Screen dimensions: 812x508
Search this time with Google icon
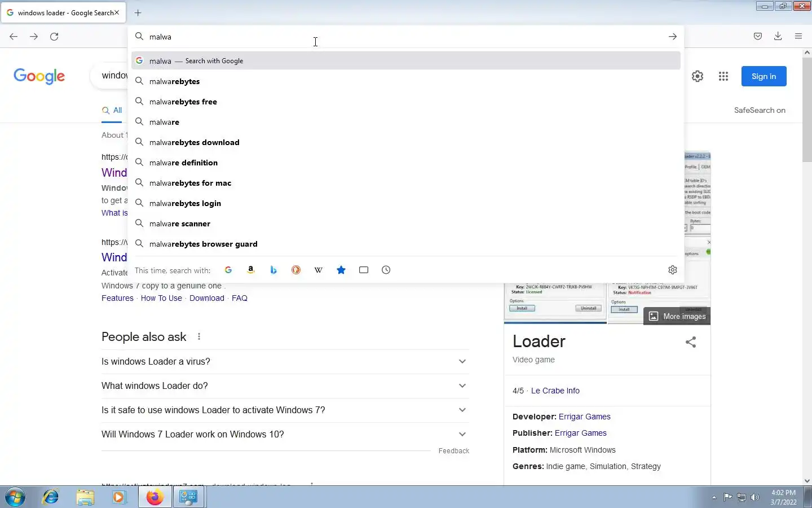(228, 270)
